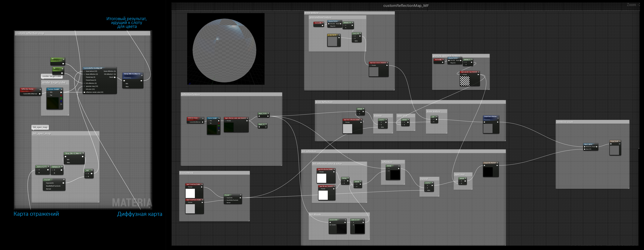644x250 pixels.
Task: Select the Blend_Lighten node in combine result
Action: pyautogui.click(x=591, y=147)
